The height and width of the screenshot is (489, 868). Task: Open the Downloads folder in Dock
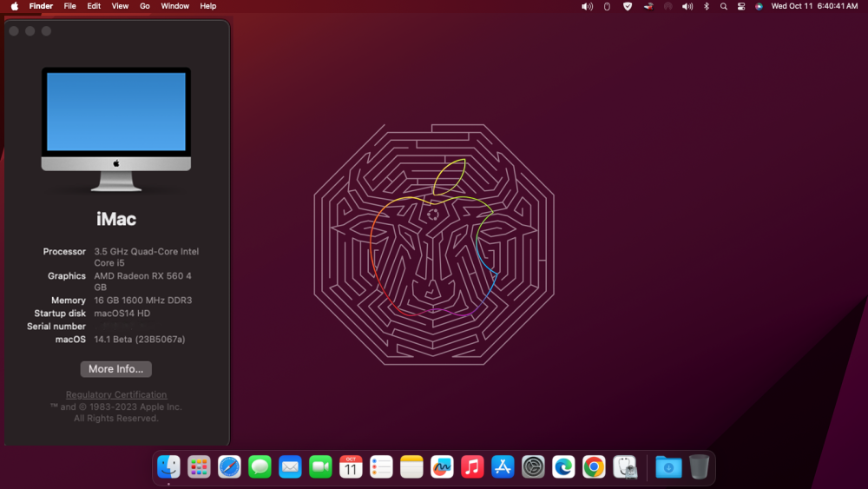point(668,466)
